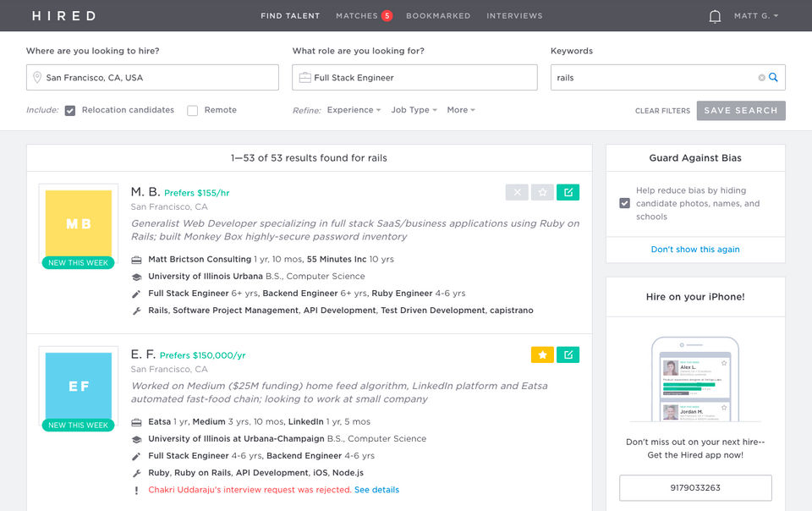Open candidate E. F. name link
Viewport: 812px width, 511px height.
click(143, 354)
